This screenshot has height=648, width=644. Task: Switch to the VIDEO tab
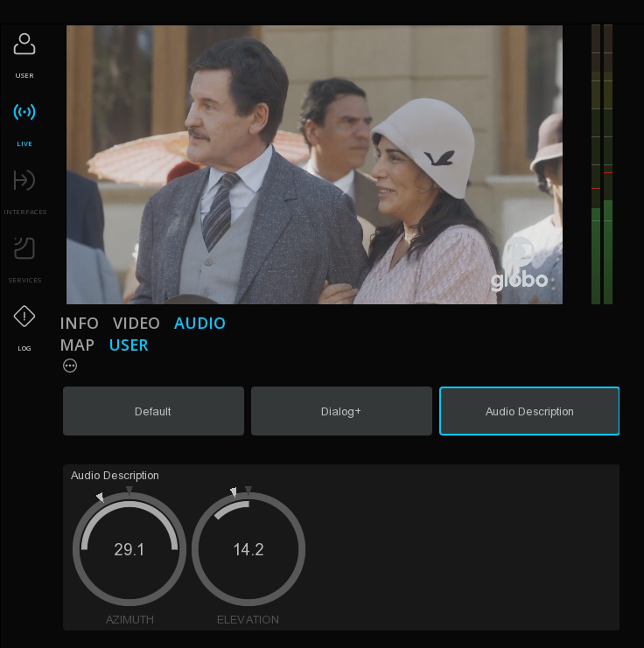pos(136,324)
